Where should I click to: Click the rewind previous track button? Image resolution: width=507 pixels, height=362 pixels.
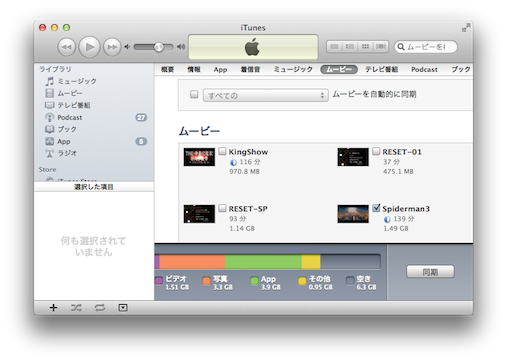(x=66, y=47)
